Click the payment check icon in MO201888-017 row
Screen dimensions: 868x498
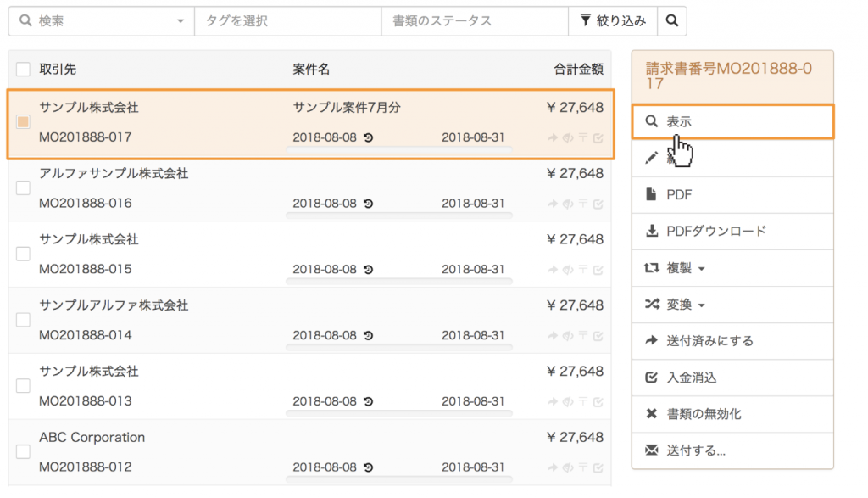pos(598,137)
